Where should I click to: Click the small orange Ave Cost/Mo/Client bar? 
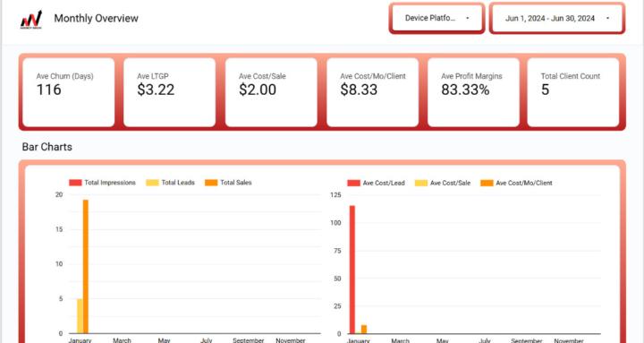(x=364, y=329)
